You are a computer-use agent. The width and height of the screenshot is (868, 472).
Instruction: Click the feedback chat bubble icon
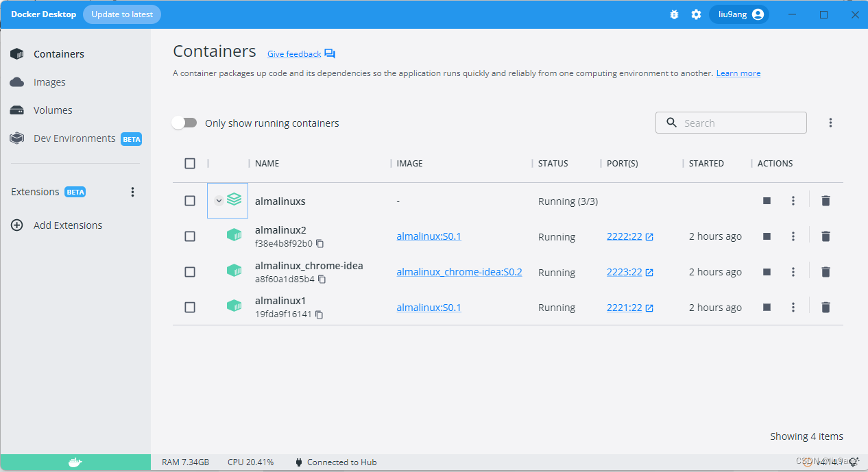coord(330,54)
